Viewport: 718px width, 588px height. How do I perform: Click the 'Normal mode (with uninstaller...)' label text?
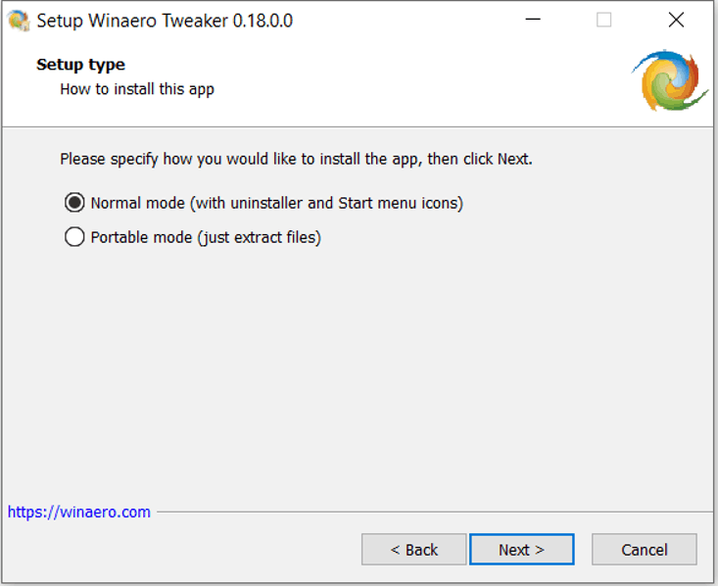277,203
